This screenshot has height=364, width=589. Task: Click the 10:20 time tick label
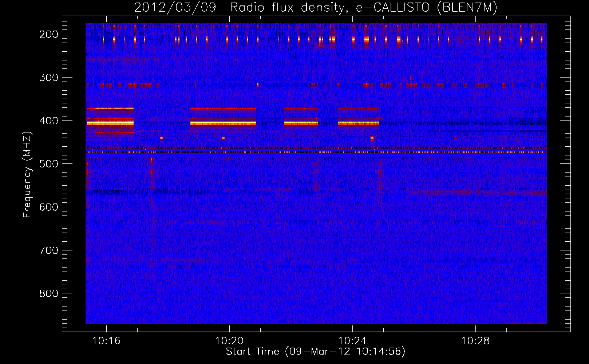tap(229, 341)
